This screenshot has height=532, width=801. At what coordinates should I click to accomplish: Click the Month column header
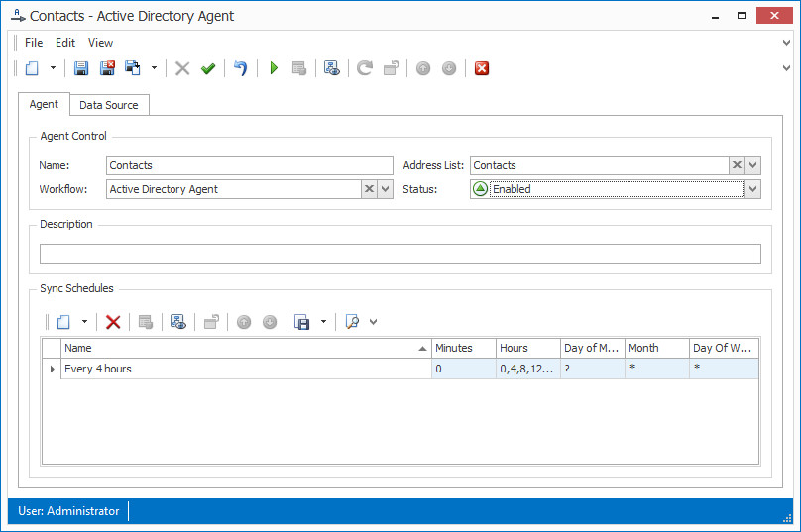tap(657, 348)
